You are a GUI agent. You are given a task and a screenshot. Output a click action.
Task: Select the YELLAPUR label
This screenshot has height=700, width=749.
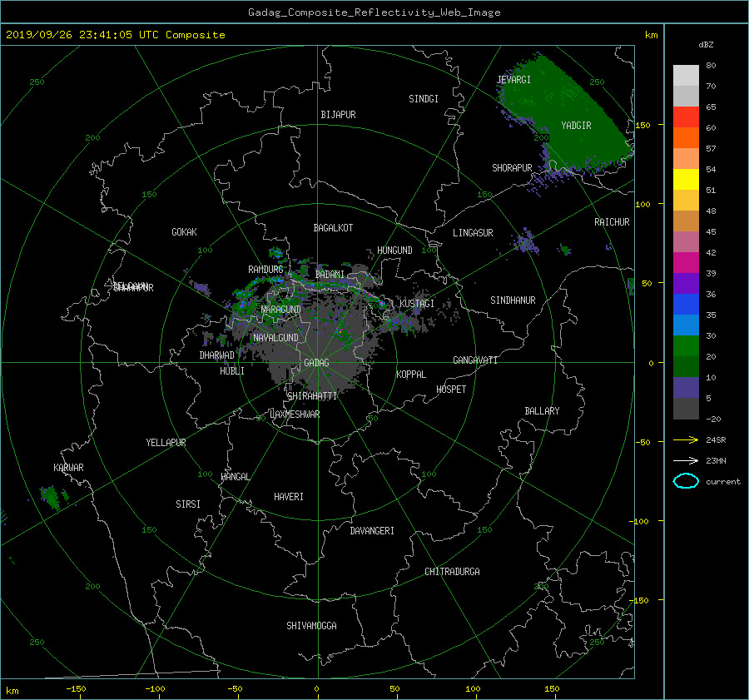(x=166, y=443)
